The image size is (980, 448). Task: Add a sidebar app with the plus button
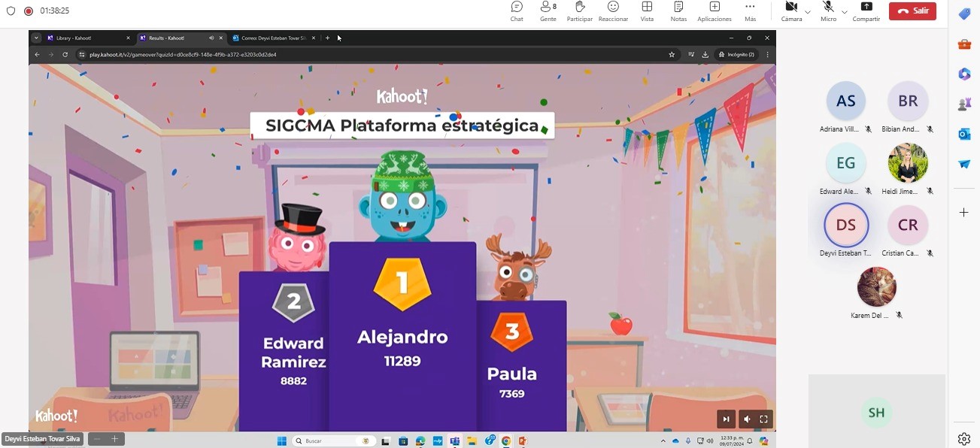click(x=964, y=213)
